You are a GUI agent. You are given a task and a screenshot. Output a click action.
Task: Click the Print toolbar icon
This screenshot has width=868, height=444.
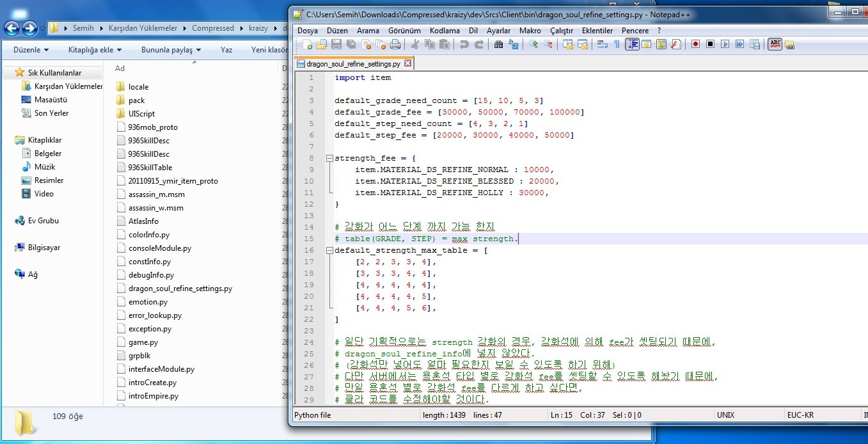tap(395, 44)
